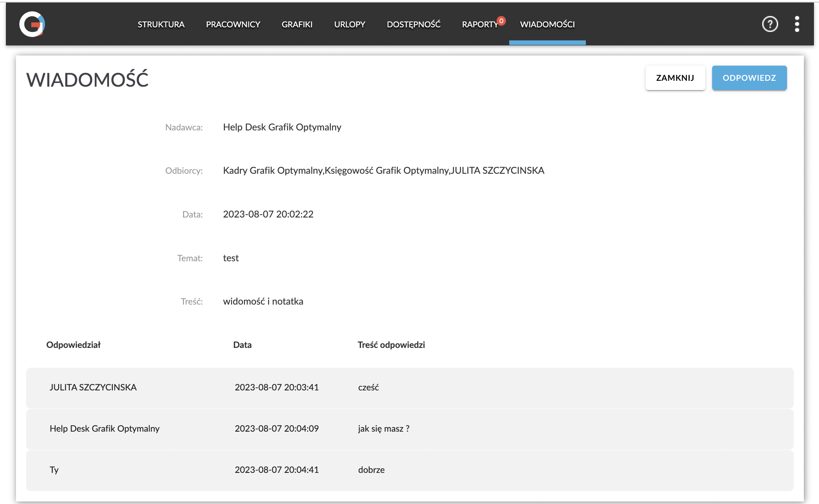Select the DOSTĘPNOŚĆ tab

[x=413, y=24]
